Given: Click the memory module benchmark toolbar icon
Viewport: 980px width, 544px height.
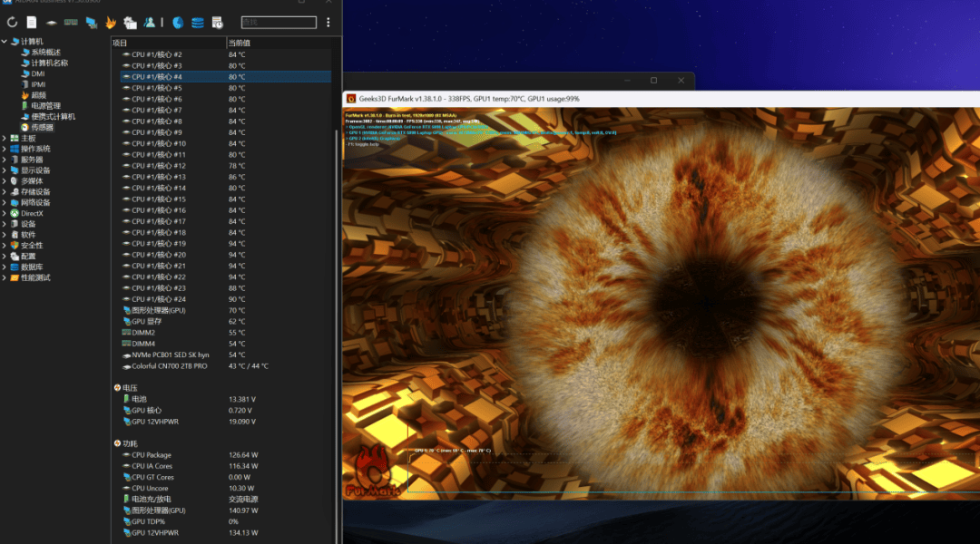Looking at the screenshot, I should point(71,23).
